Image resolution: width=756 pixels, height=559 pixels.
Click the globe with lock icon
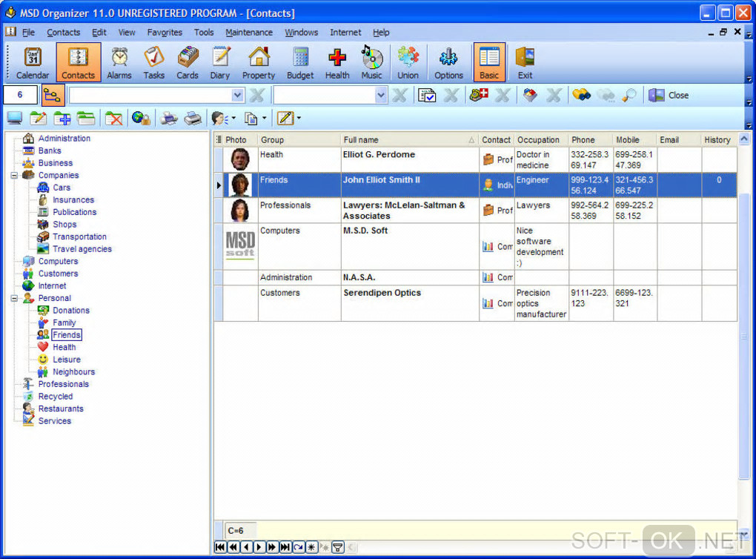[x=141, y=118]
